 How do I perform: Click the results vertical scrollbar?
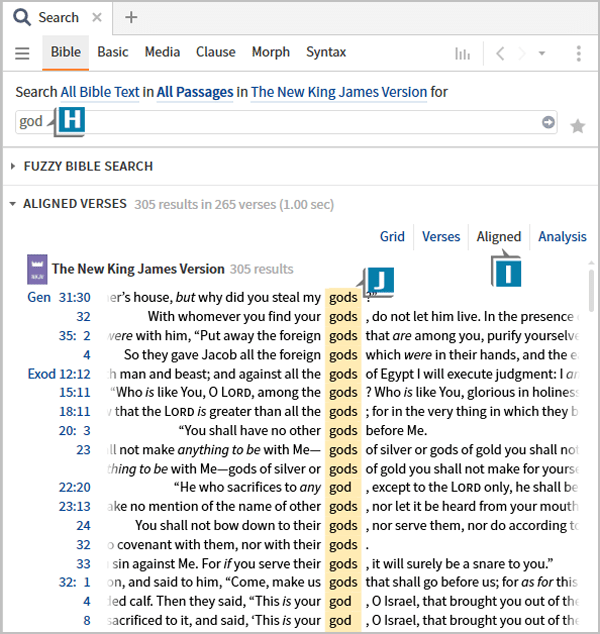(591, 291)
